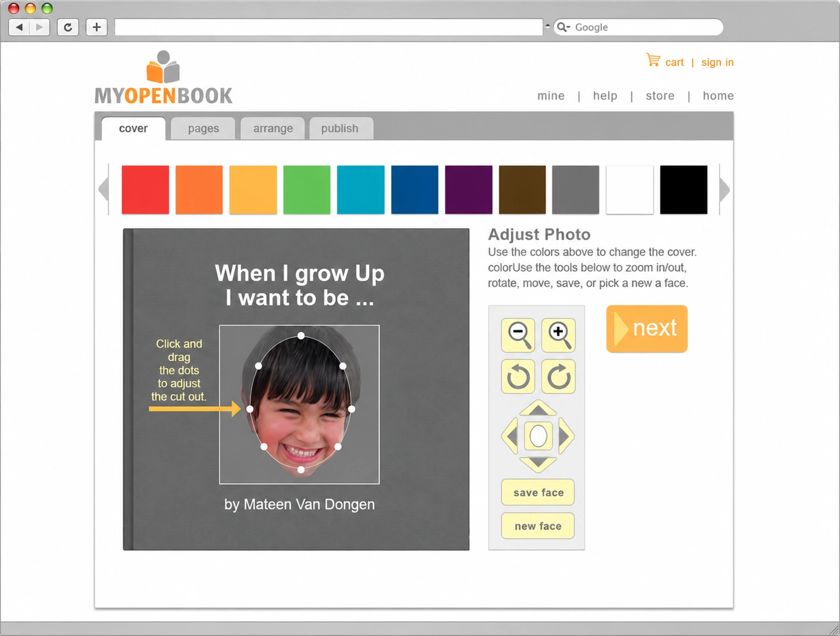Click the zoom in magnifier icon

(x=558, y=335)
